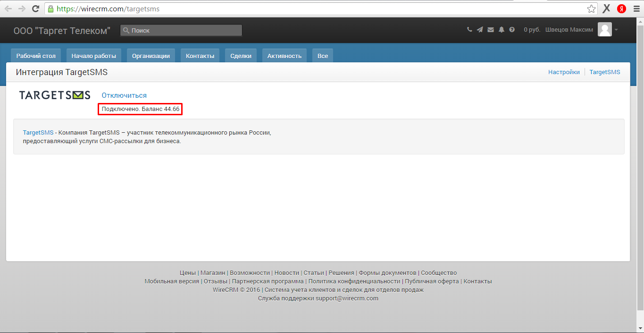This screenshot has height=333, width=644.
Task: Click the red Yandex extension icon
Action: (x=622, y=9)
